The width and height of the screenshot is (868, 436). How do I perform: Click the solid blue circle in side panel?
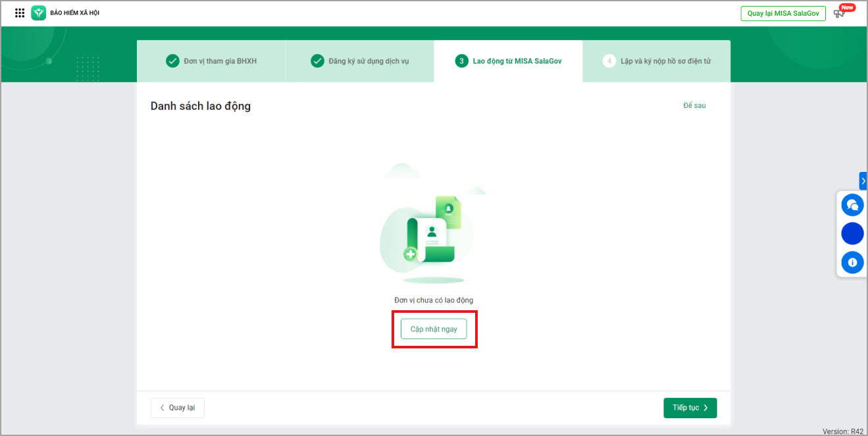(852, 234)
